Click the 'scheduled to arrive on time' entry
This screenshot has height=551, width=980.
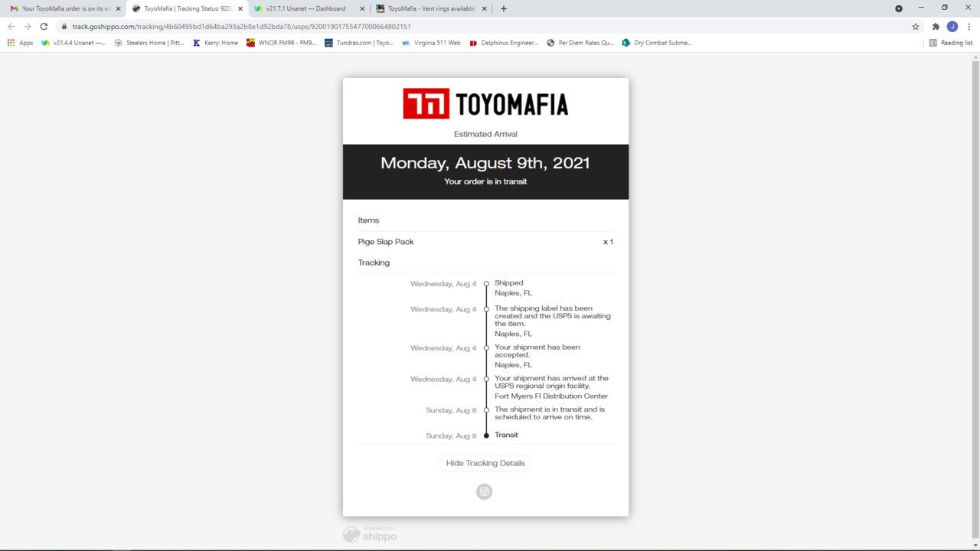click(550, 413)
